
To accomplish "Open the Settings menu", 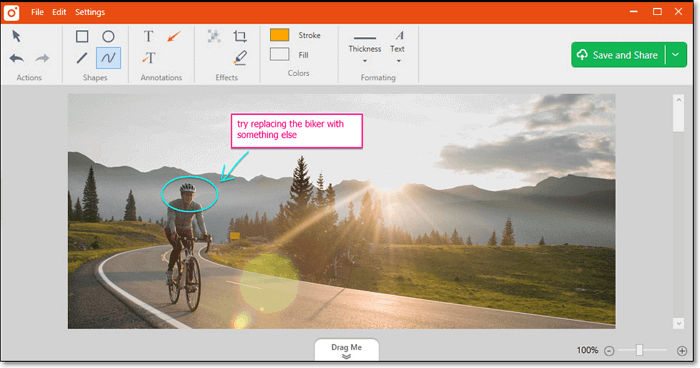I will click(x=90, y=12).
